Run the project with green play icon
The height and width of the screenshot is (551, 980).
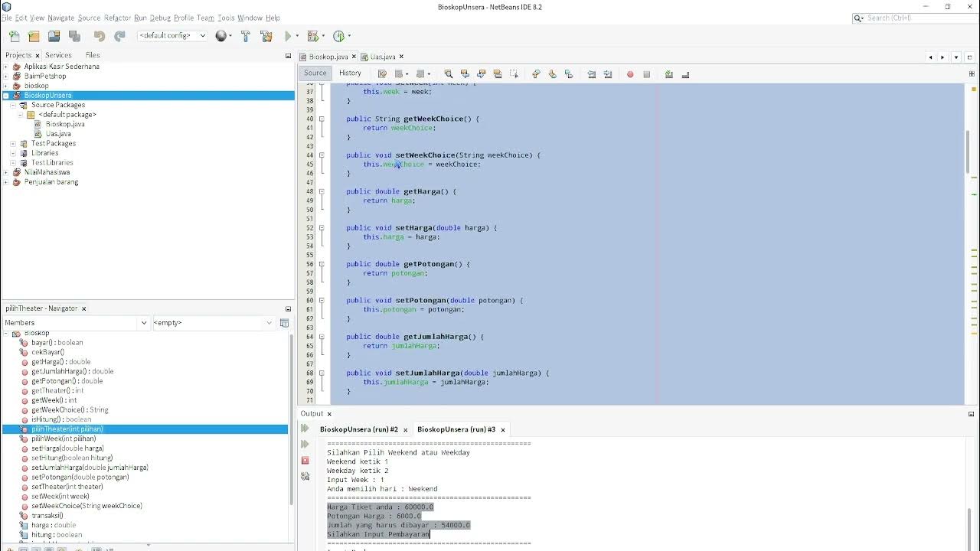289,36
